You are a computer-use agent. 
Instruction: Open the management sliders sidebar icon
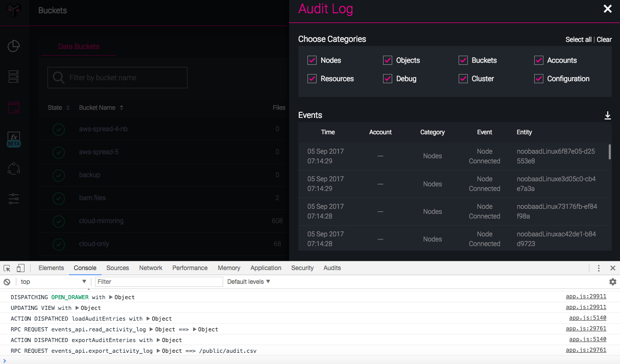point(14,199)
